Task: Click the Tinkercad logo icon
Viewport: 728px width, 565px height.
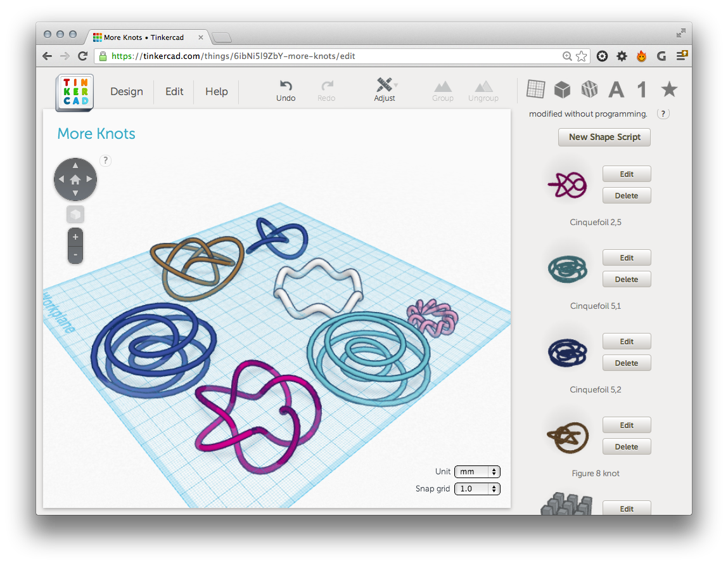Action: point(75,92)
